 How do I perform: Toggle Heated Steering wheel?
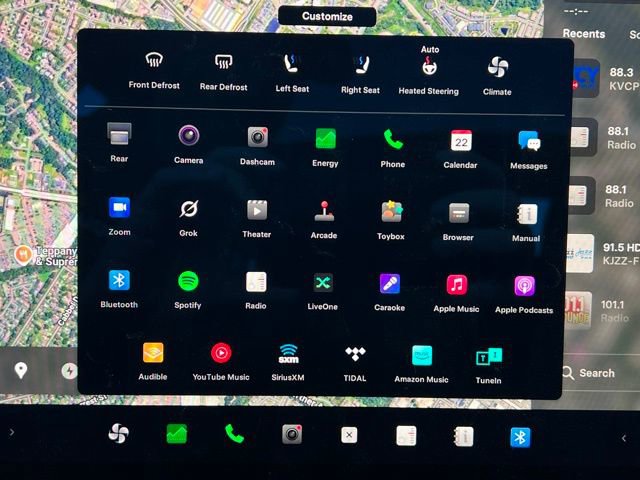pyautogui.click(x=428, y=68)
